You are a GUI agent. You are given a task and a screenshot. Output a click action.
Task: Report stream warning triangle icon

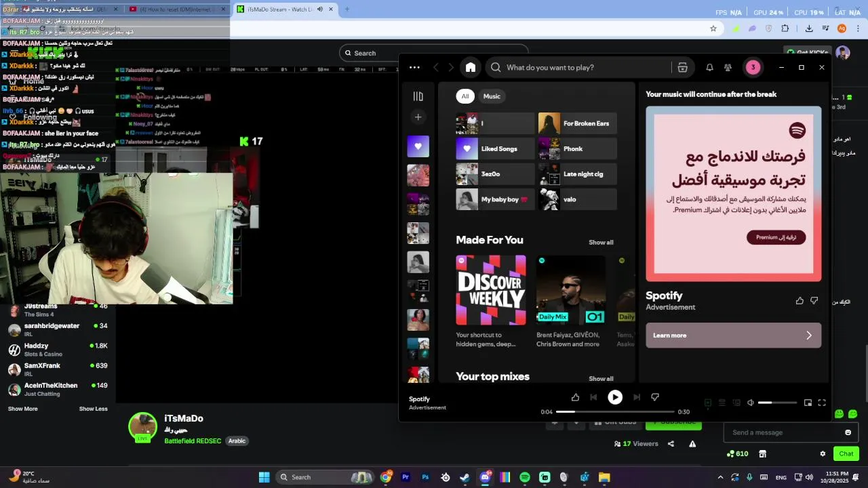[x=692, y=444]
